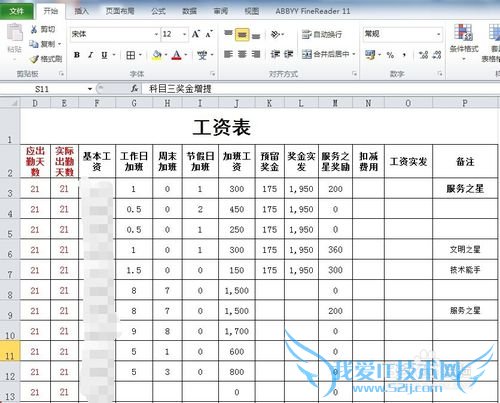This screenshot has height=403, width=500.
Task: Open the fill color dropdown arrow
Action: pos(166,55)
